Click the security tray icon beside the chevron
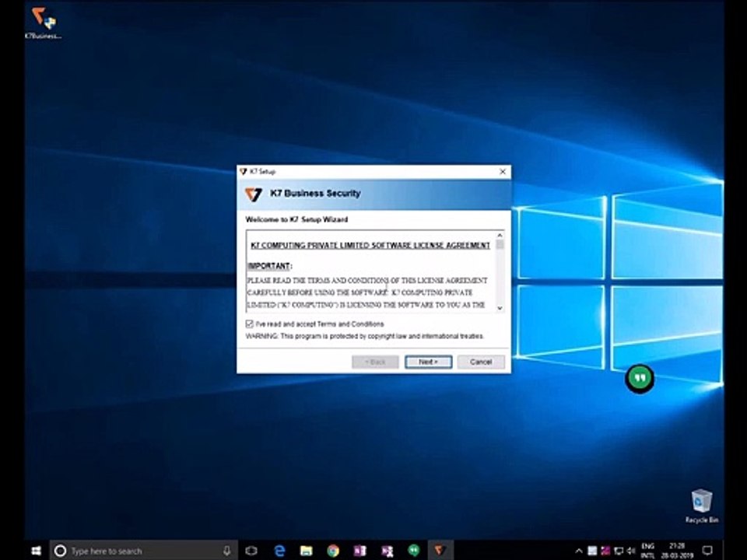The width and height of the screenshot is (747, 560). coord(592,551)
